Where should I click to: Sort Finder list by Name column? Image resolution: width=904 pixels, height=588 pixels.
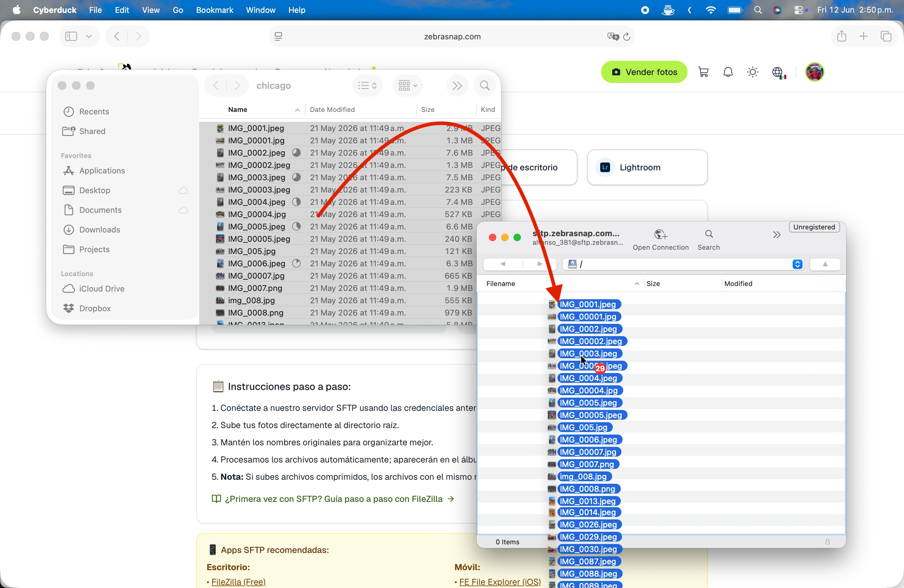coord(237,109)
